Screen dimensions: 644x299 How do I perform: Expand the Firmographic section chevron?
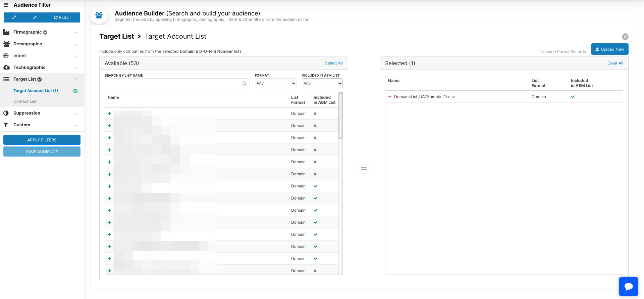click(76, 33)
